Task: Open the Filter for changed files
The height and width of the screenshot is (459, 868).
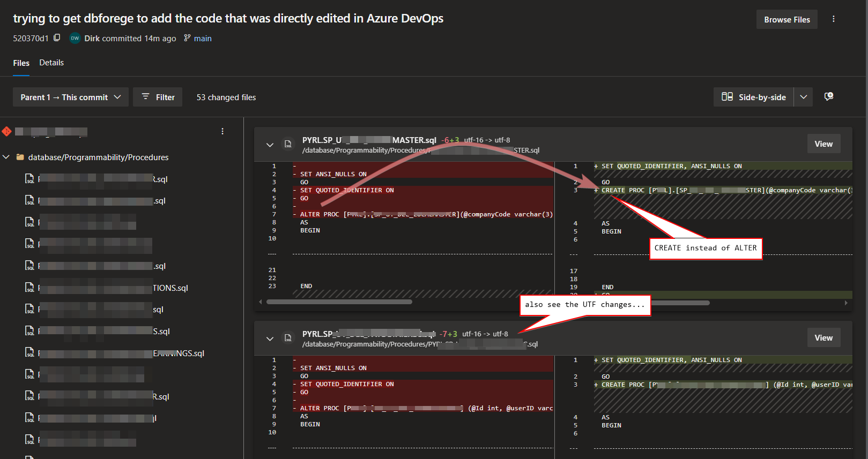Action: [158, 97]
